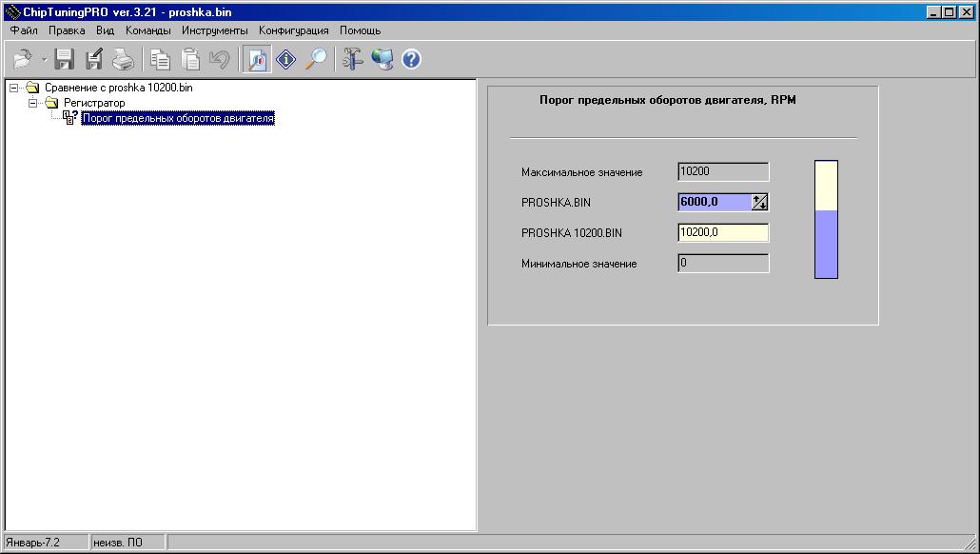The image size is (980, 554).
Task: Open the 'Инструменты' menu
Action: 214,30
